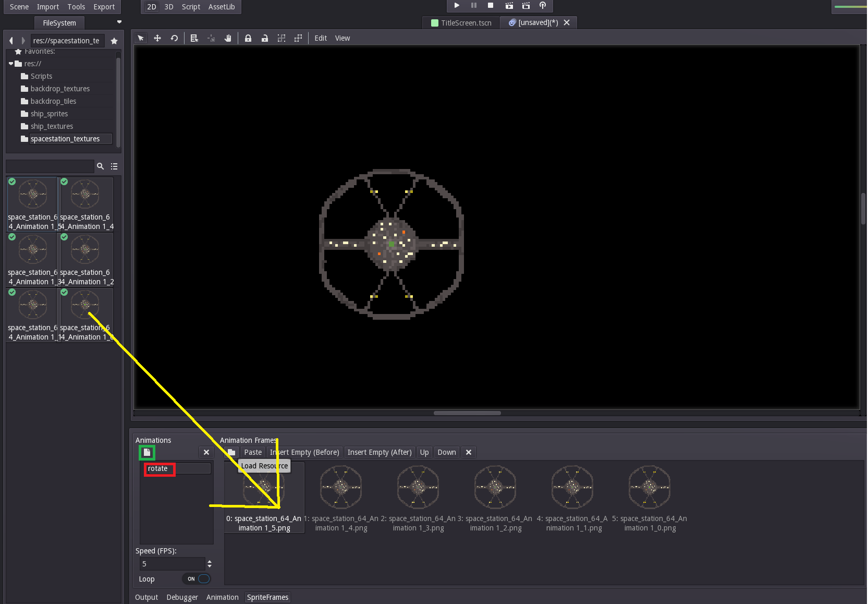Image resolution: width=868 pixels, height=604 pixels.
Task: Select the ship_sprites folder
Action: [x=49, y=114]
